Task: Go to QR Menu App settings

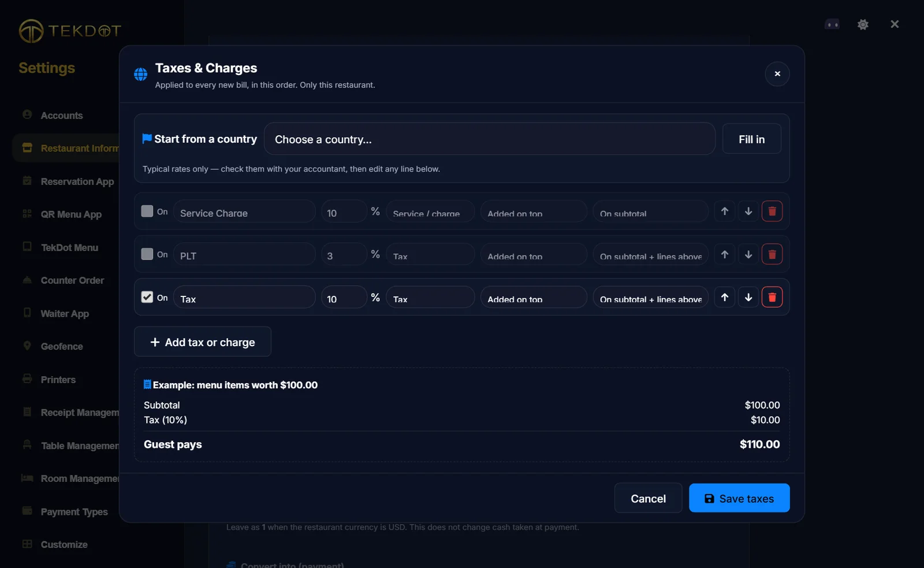Action: pyautogui.click(x=71, y=214)
